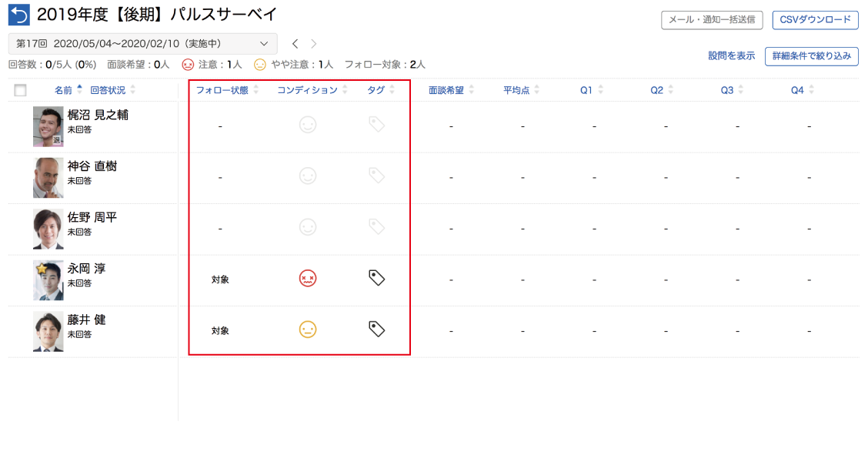
Task: Click the blue back arrow icon
Action: click(x=19, y=15)
